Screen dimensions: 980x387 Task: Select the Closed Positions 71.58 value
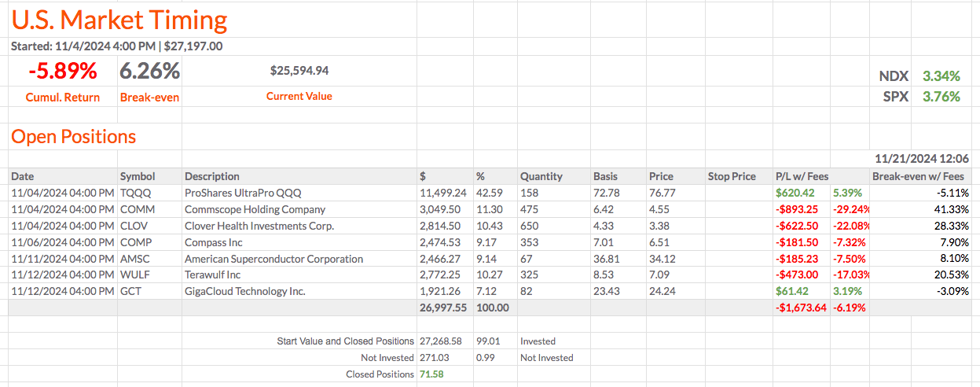[x=432, y=374]
